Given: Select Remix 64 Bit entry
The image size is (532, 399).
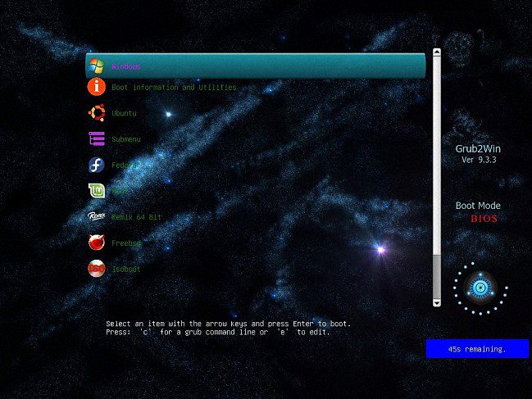Looking at the screenshot, I should click(137, 217).
